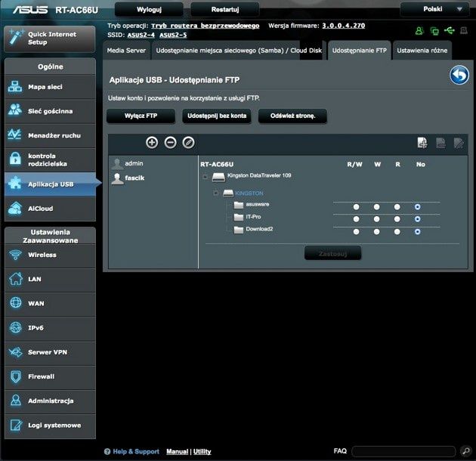
Task: Click the Udostępnij bez konta button
Action: tap(217, 116)
